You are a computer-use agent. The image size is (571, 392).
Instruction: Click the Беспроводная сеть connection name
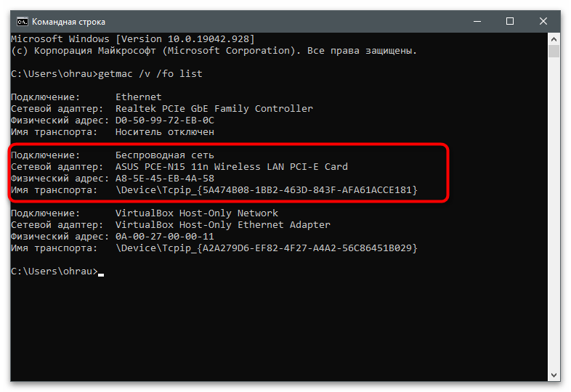(165, 155)
